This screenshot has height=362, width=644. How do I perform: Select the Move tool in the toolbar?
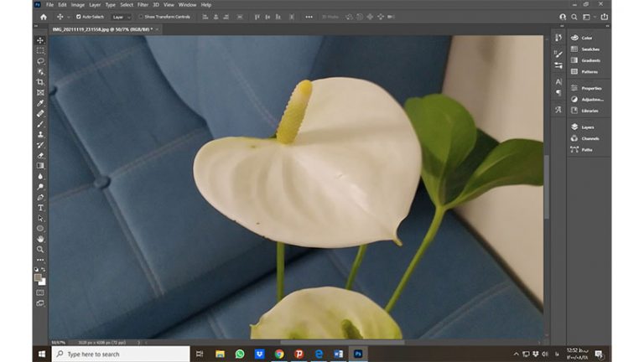click(40, 40)
